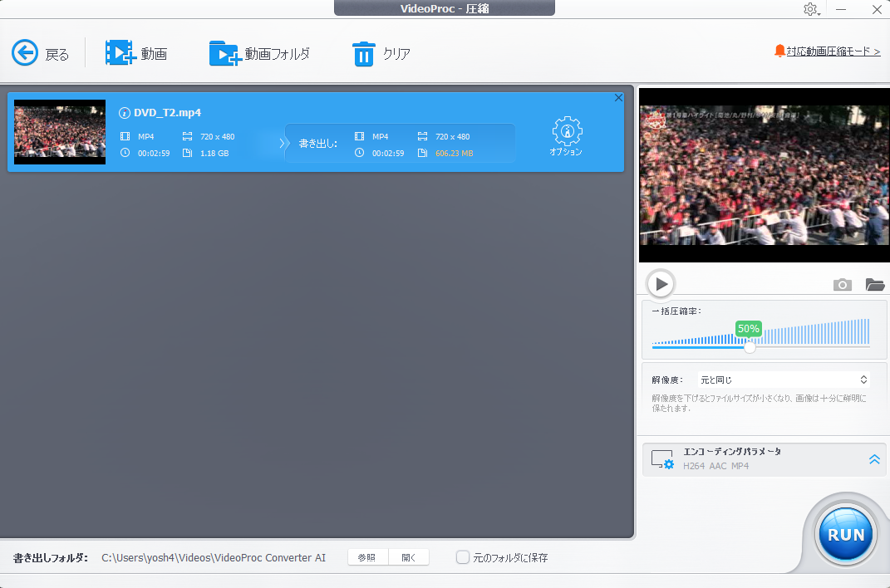Close the VideoProc window

pos(877,9)
